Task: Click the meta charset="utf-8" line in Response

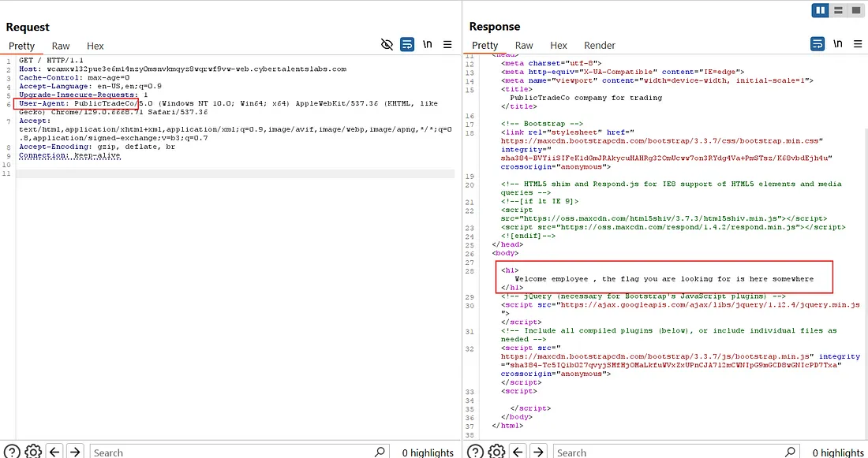Action: tap(552, 63)
